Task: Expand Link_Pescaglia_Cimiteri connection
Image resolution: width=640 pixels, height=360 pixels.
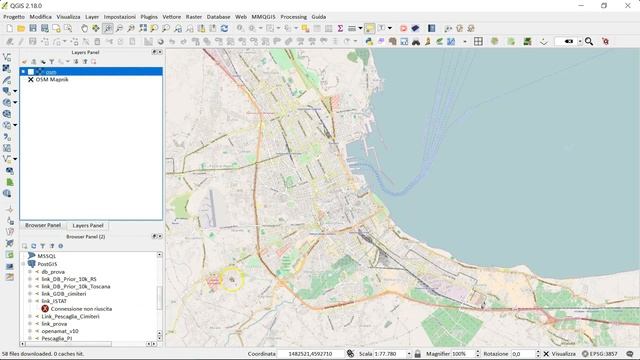Action: [30, 316]
